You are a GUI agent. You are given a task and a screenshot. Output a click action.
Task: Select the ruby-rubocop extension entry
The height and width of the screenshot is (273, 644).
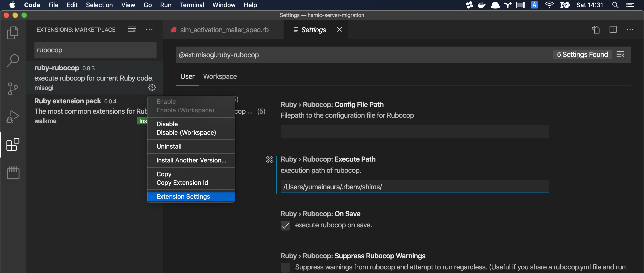pyautogui.click(x=95, y=78)
